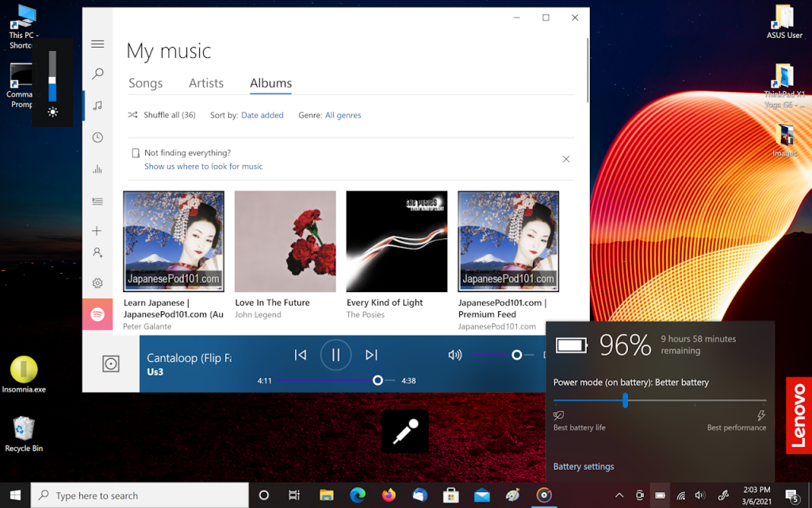Open Now playing bars icon in sidebar
Viewport: 812px width, 508px height.
(98, 170)
